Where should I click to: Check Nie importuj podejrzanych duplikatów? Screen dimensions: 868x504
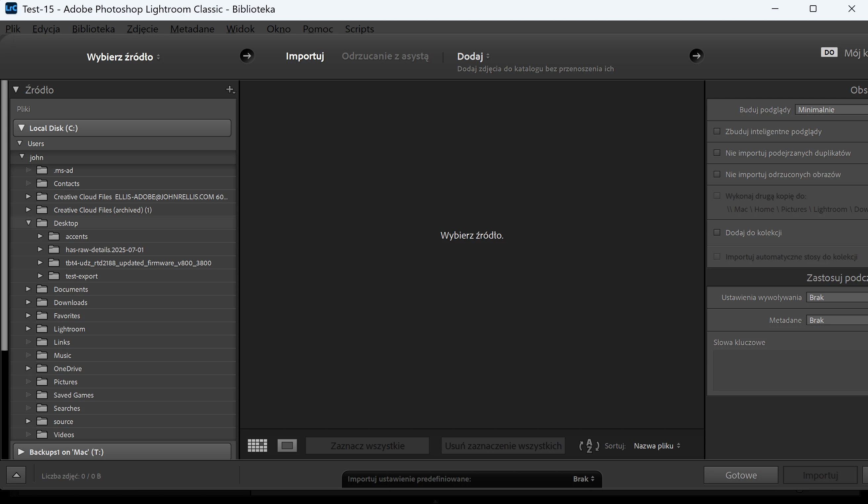(x=717, y=153)
